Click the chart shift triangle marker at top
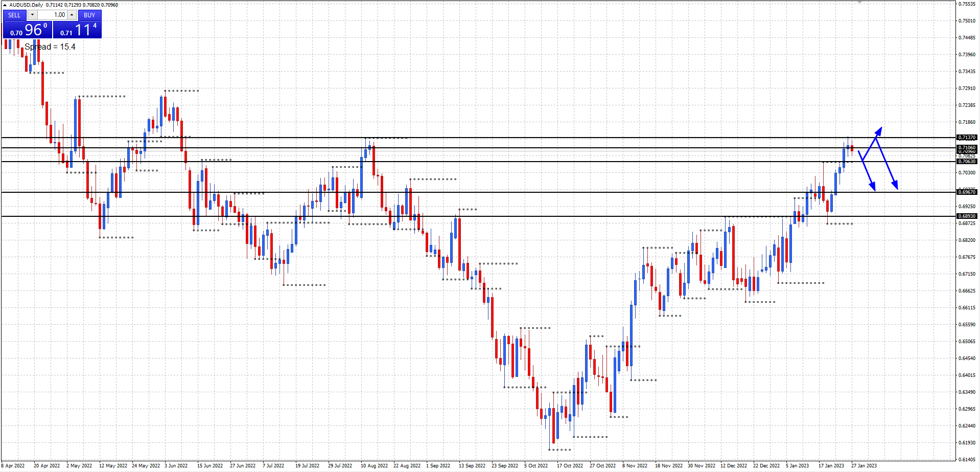The width and height of the screenshot is (980, 472). click(860, 2)
